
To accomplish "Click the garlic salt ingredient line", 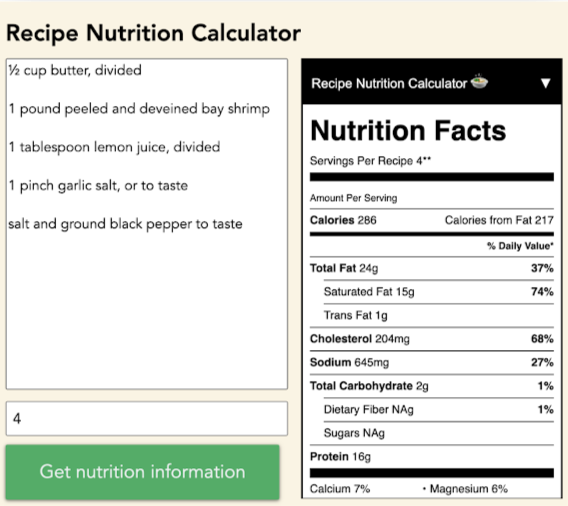I will point(98,185).
